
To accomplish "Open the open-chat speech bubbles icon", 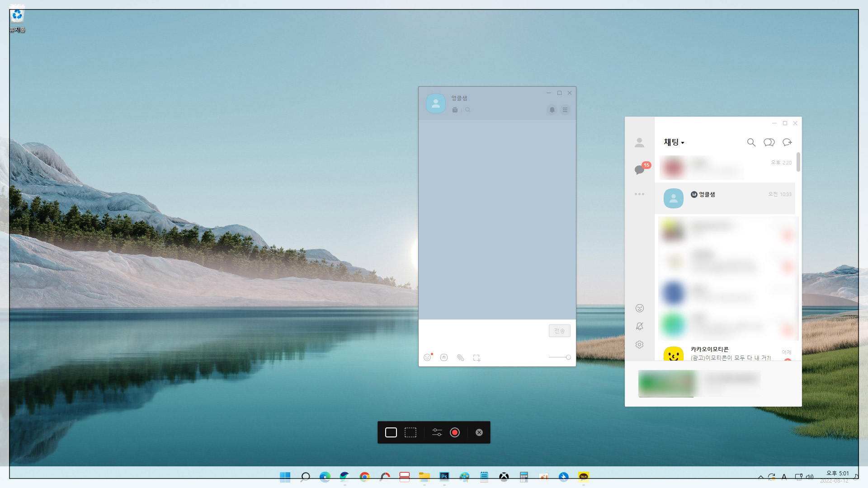I will 769,142.
